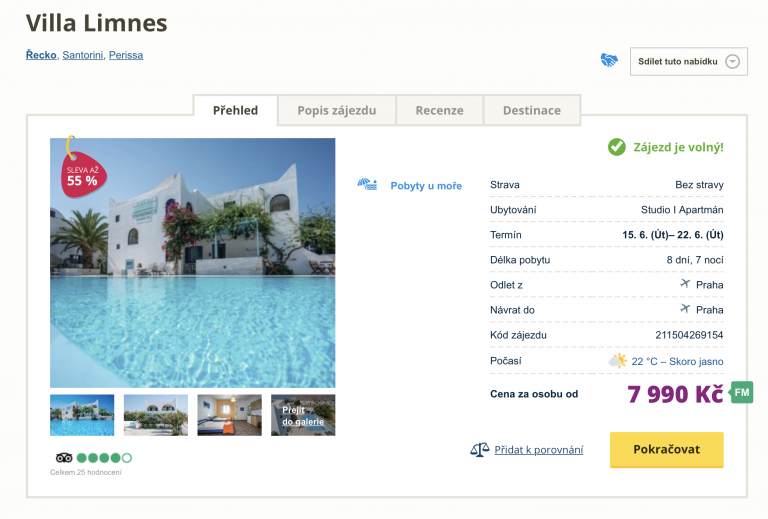
Task: Open the Recenze tab
Action: point(439,110)
